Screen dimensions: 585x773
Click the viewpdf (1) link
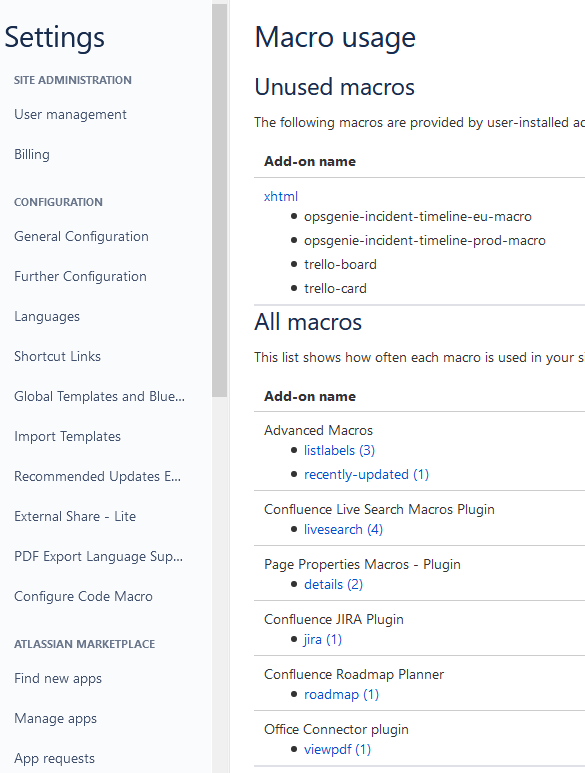tap(337, 749)
